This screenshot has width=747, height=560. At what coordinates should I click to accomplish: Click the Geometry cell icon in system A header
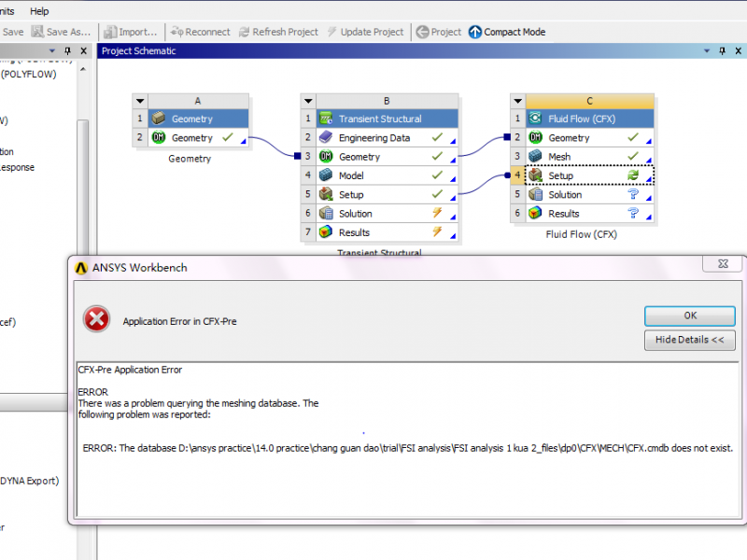point(159,119)
